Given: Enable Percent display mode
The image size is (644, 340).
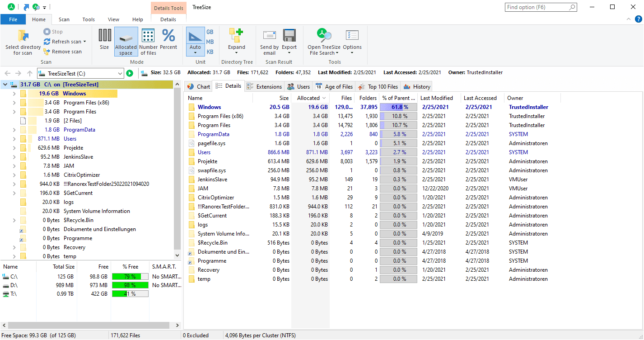Looking at the screenshot, I should pos(168,36).
